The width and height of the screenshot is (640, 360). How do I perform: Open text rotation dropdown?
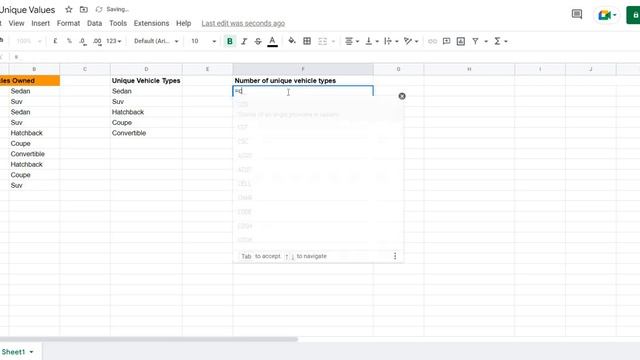(411, 41)
